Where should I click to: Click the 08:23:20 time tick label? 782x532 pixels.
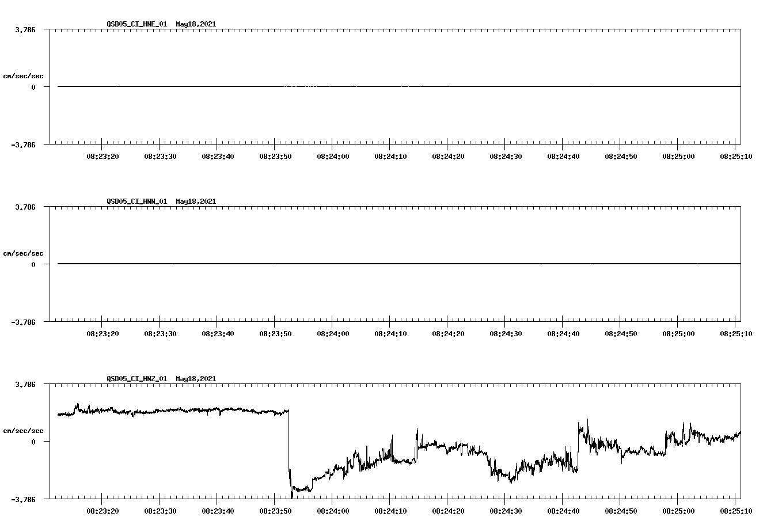(x=104, y=155)
